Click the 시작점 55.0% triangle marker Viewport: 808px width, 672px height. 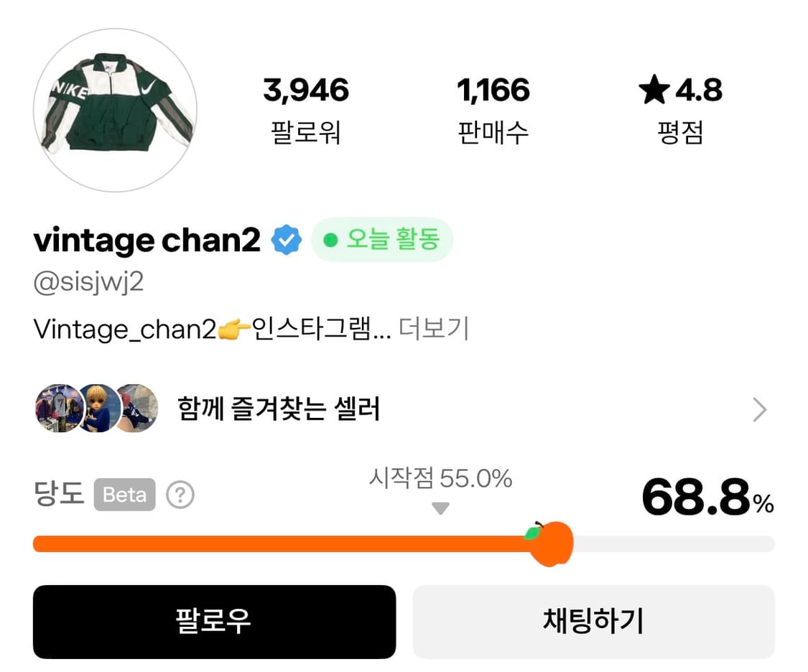pos(440,508)
